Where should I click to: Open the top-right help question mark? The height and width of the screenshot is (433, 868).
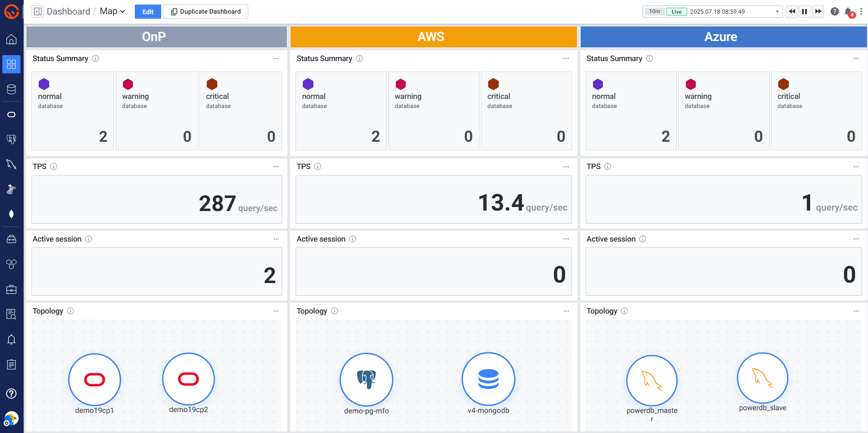(834, 11)
